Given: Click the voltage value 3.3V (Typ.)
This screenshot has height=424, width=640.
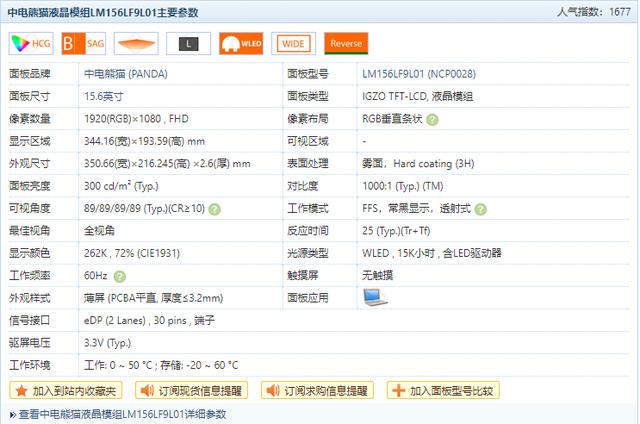Looking at the screenshot, I should click(x=107, y=343).
